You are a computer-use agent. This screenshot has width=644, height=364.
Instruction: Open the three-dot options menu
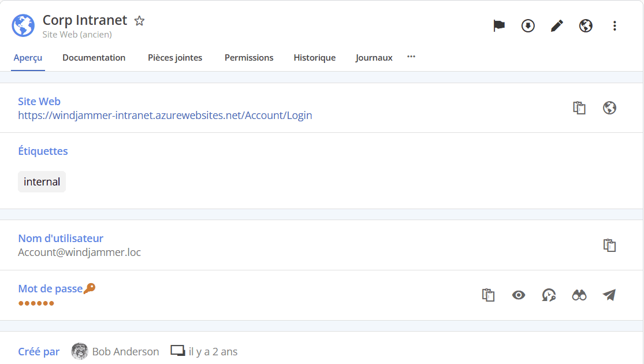615,25
